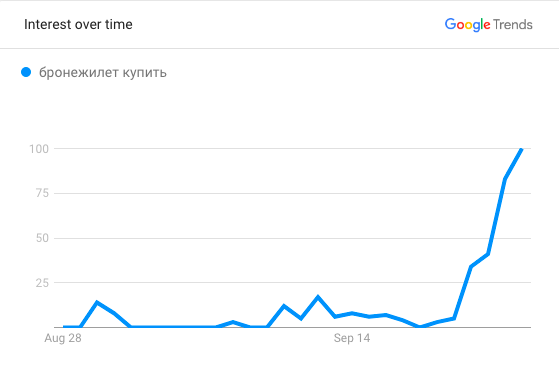The image size is (559, 375).
Task: Click the small bump near chart's middle baseline
Action: click(x=232, y=322)
